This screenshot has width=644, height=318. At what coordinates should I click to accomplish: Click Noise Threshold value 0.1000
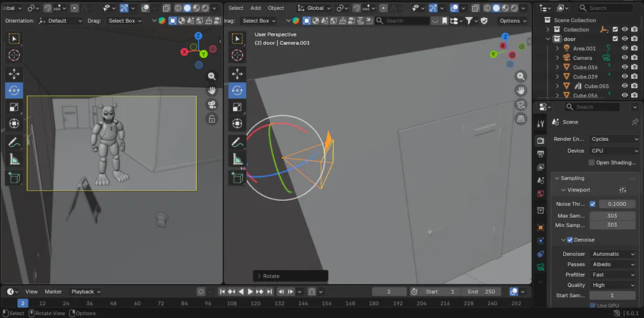click(618, 204)
